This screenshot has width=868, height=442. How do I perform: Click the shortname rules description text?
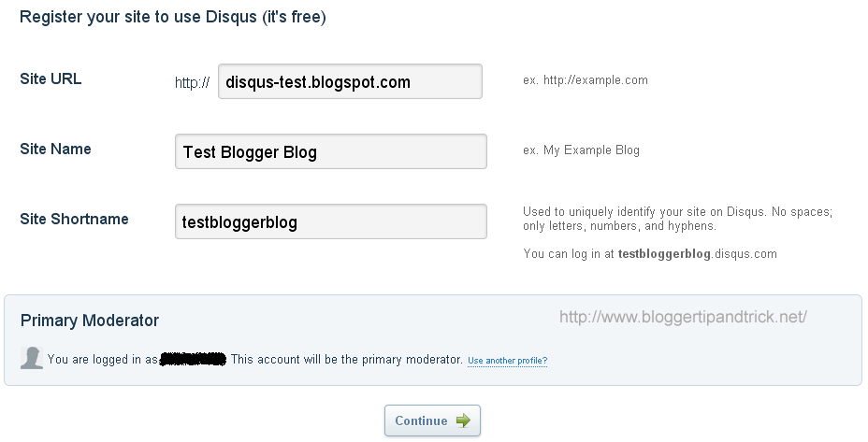[x=677, y=219]
